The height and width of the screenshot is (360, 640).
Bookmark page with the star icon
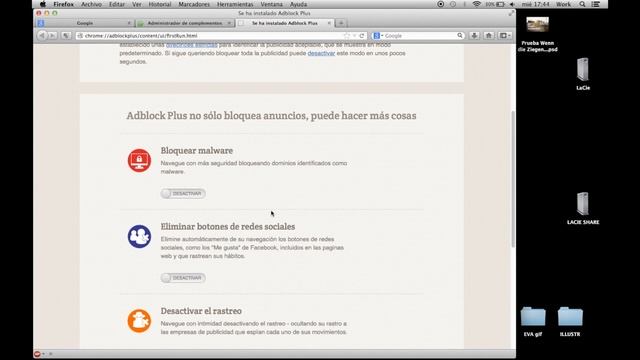click(x=347, y=36)
